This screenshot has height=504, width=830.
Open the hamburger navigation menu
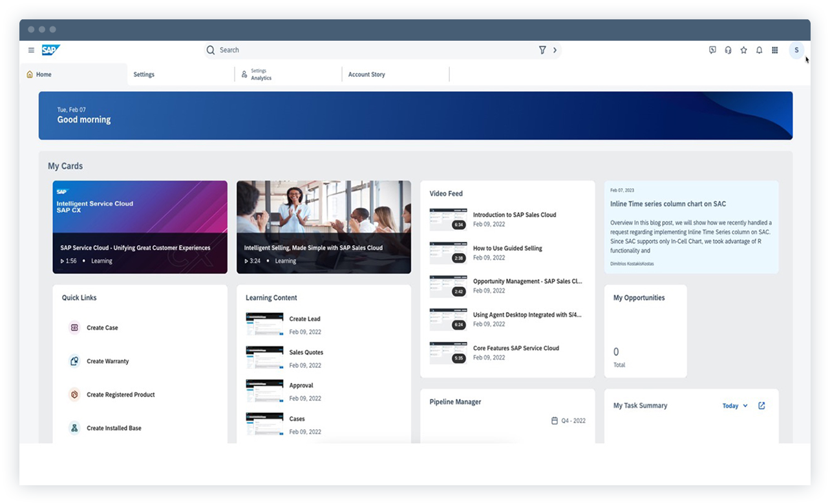pos(31,50)
